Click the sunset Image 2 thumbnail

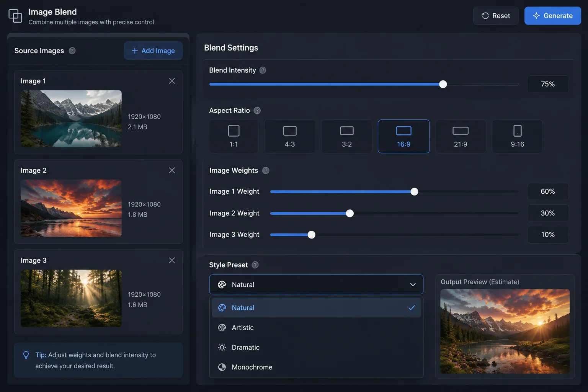tap(71, 208)
